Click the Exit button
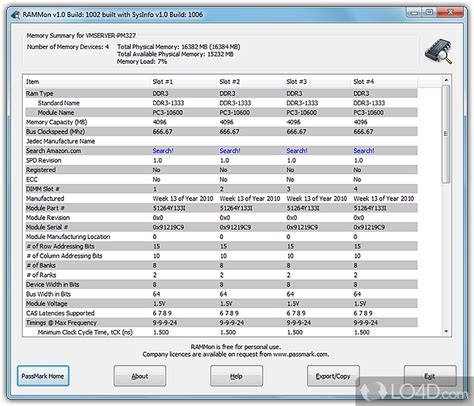The width and height of the screenshot is (474, 406). point(430,376)
